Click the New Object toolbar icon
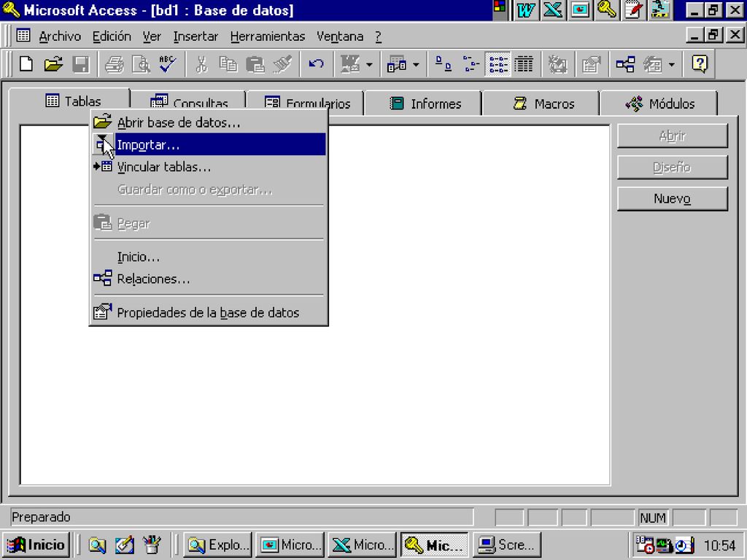 tap(653, 64)
